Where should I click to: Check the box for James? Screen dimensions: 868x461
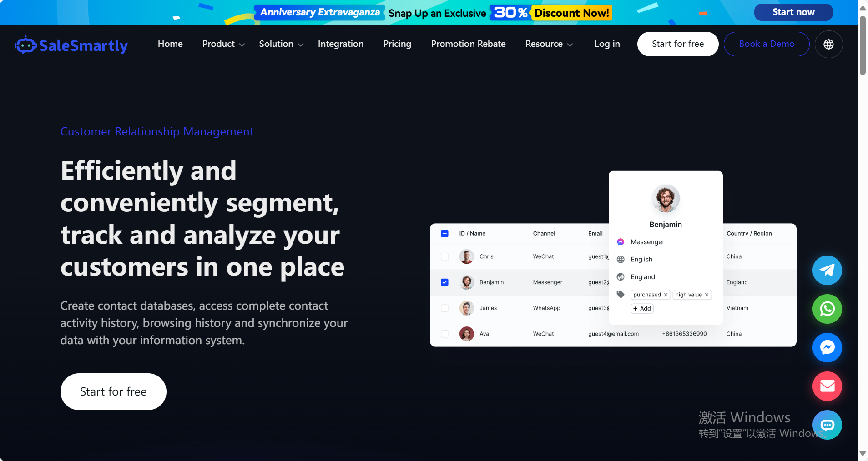445,308
